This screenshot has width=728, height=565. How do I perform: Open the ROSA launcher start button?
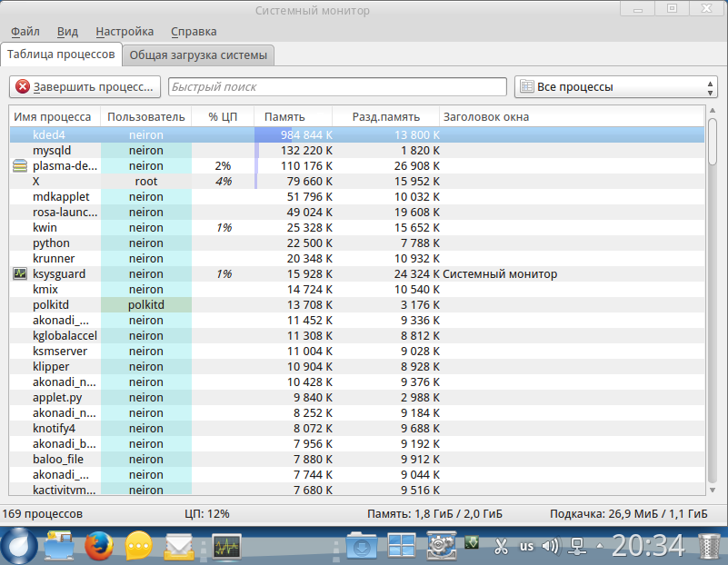tap(19, 546)
